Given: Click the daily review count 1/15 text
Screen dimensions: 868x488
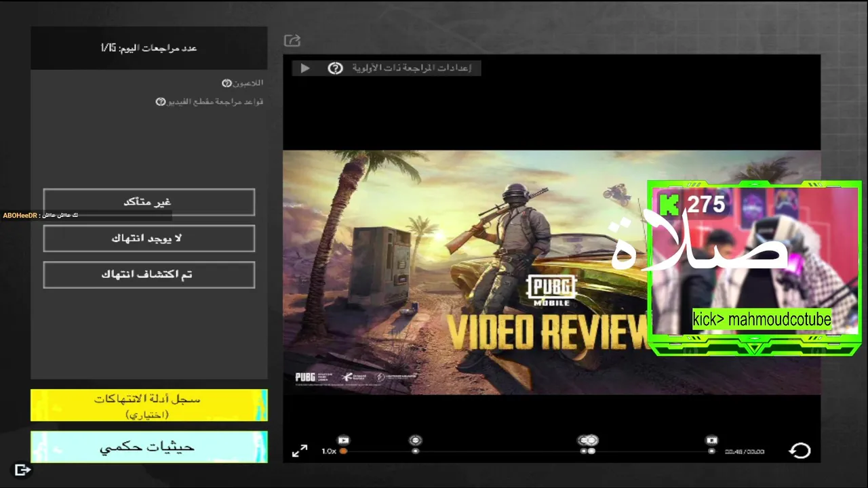Looking at the screenshot, I should click(149, 48).
